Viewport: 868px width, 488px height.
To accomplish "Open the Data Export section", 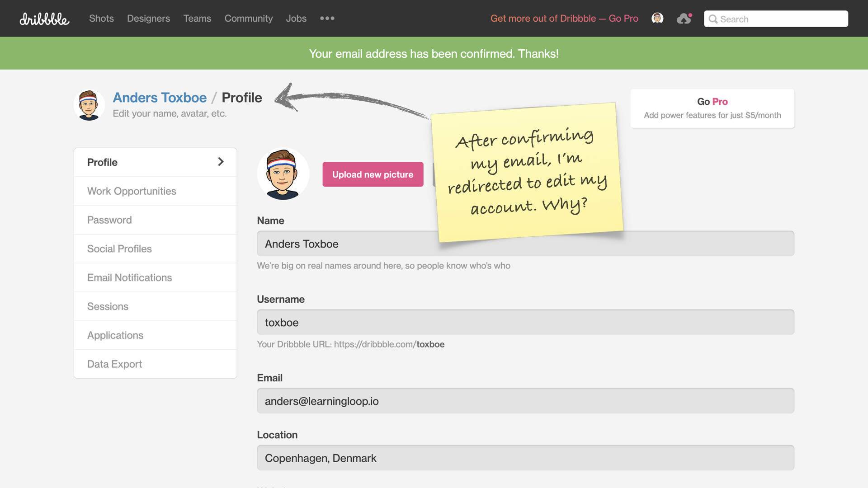I will pos(114,364).
